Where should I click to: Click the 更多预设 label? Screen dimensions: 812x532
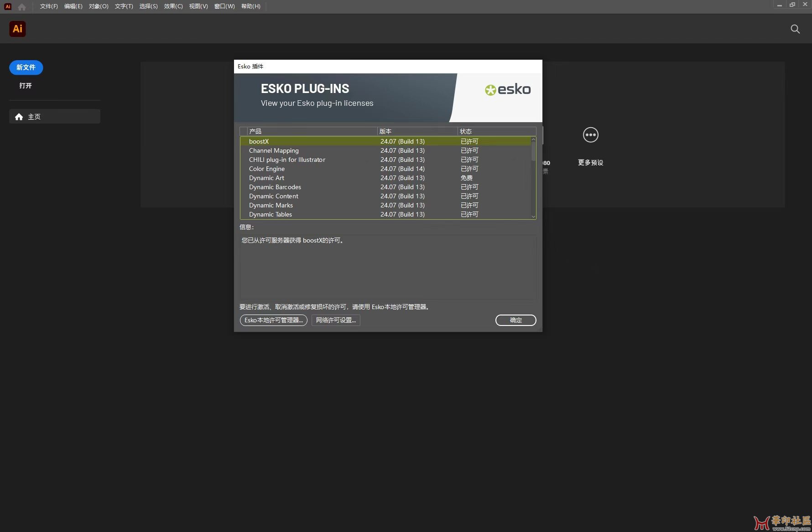pyautogui.click(x=591, y=163)
